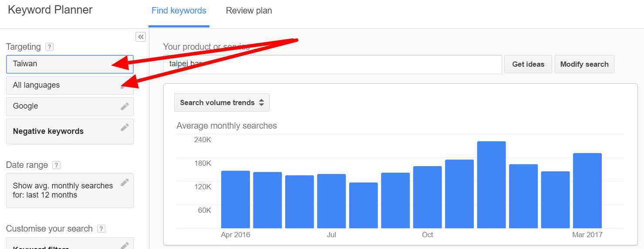Edit Negative keywords via pencil icon
This screenshot has width=644, height=249.
tap(125, 127)
